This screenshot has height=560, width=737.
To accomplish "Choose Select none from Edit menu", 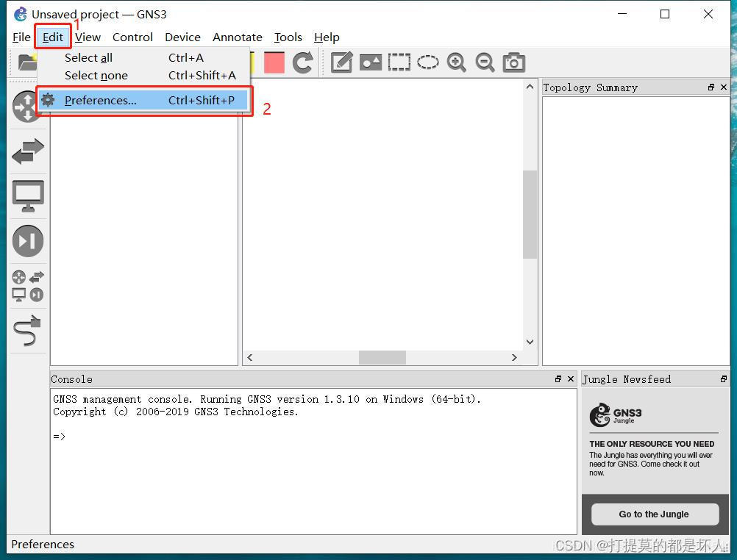I will (144, 76).
